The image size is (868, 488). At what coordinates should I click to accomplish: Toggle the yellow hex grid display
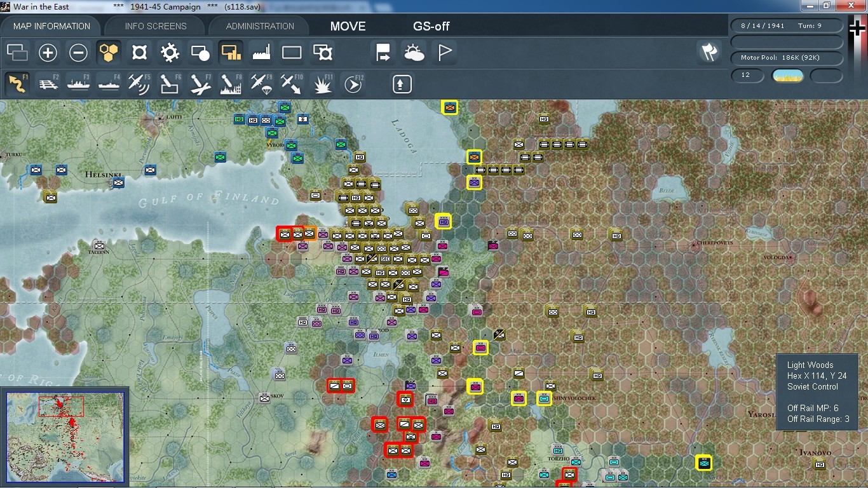pos(109,53)
